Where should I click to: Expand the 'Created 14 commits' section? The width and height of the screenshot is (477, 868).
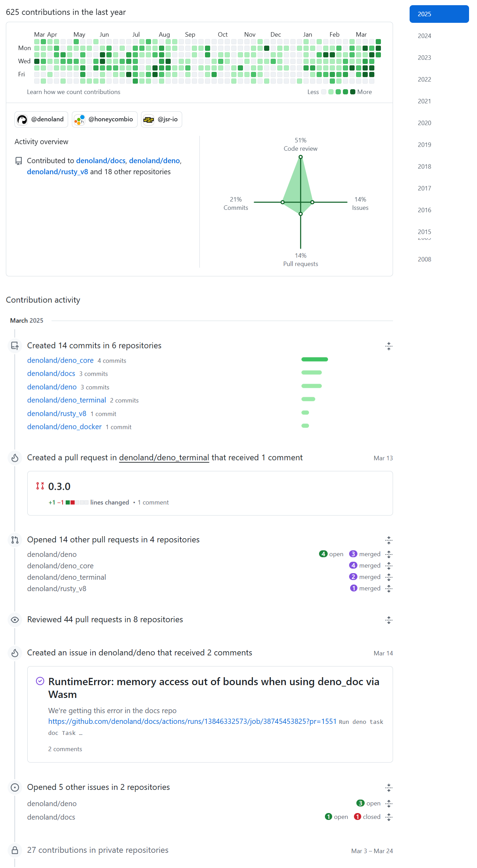pos(389,346)
